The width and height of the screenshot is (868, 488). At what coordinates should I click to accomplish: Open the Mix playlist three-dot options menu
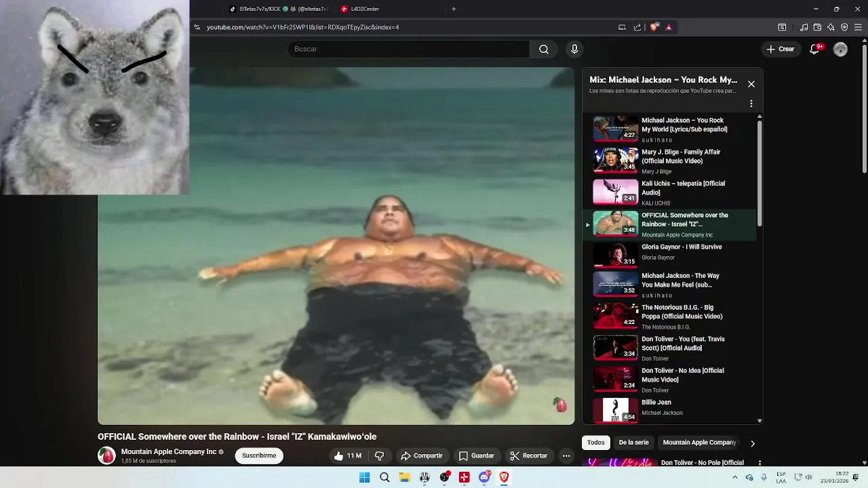[751, 104]
